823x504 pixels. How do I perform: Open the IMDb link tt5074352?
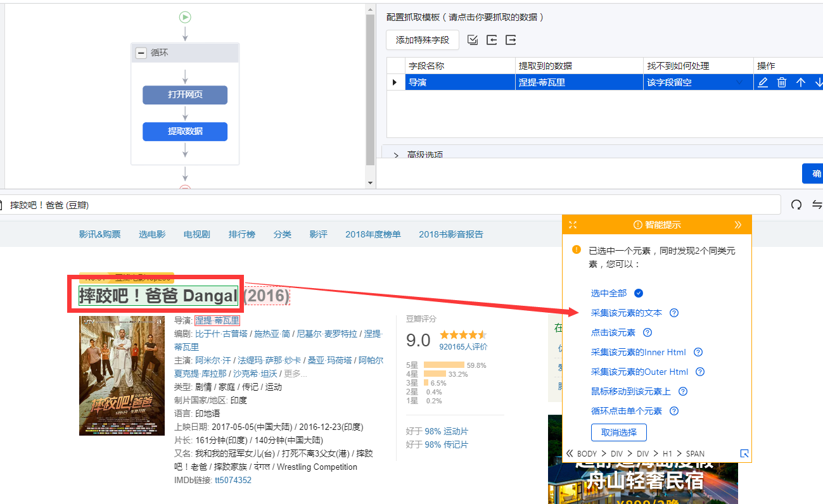pyautogui.click(x=233, y=480)
